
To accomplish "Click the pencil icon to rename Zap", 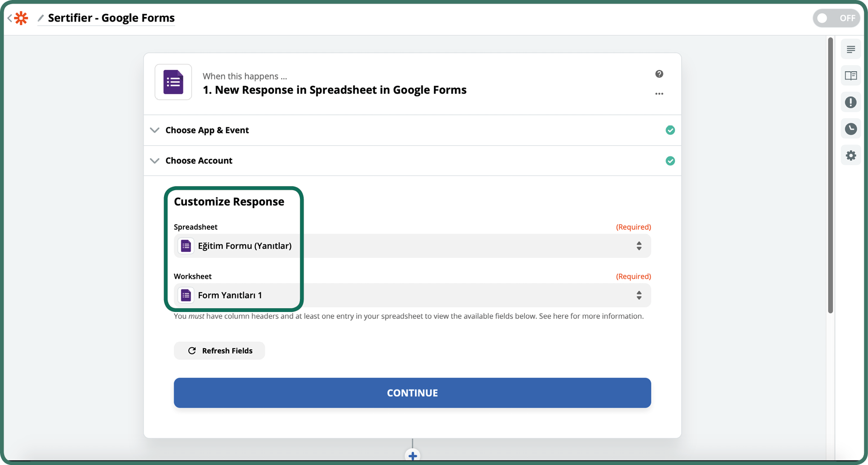I will coord(40,18).
